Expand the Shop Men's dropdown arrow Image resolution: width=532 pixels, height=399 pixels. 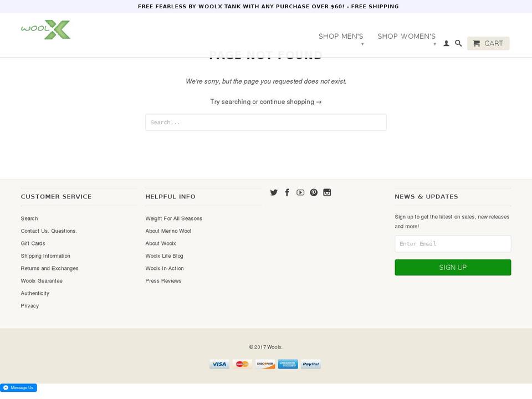pyautogui.click(x=362, y=44)
